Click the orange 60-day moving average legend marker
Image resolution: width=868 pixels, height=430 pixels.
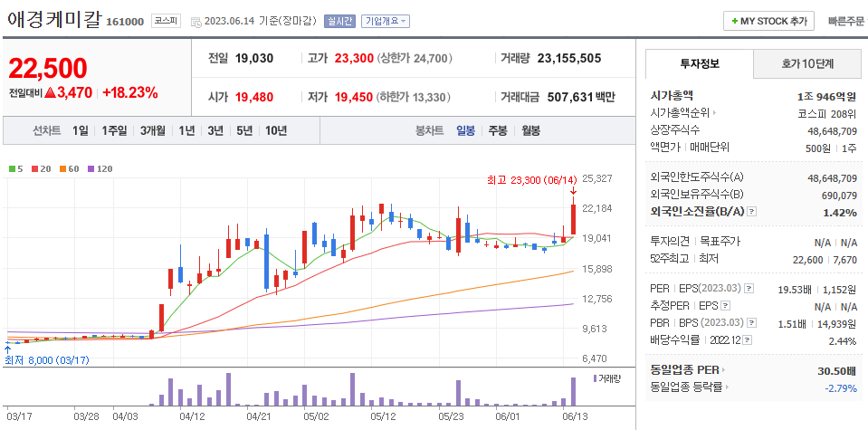(62, 168)
